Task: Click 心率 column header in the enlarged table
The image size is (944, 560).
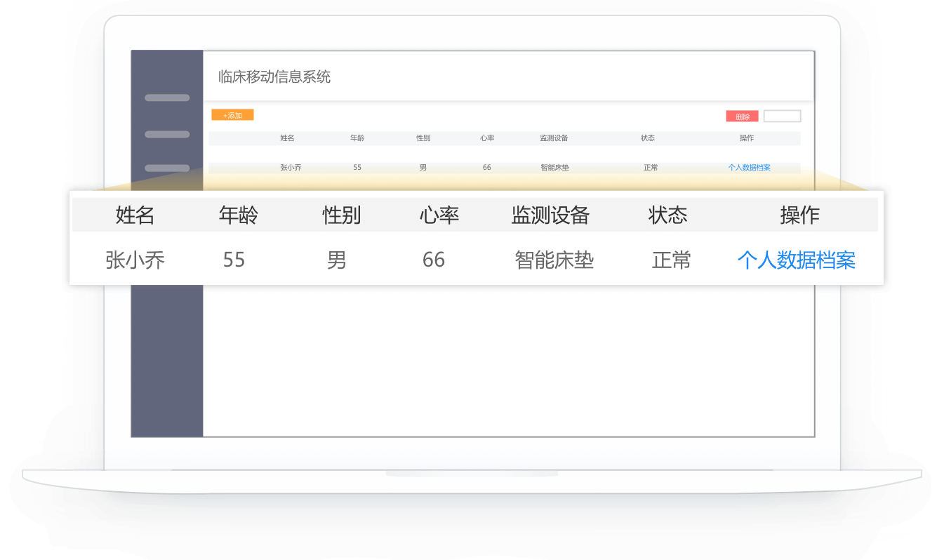Action: coord(439,215)
